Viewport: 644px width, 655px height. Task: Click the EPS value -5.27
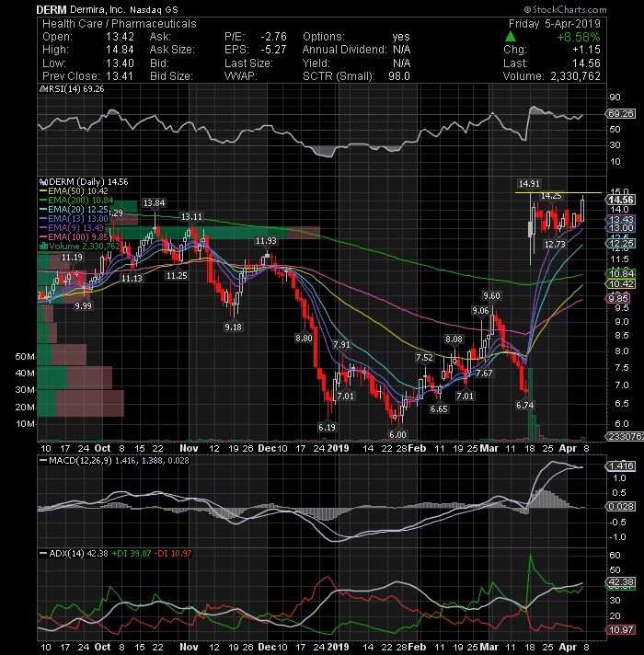tap(273, 50)
